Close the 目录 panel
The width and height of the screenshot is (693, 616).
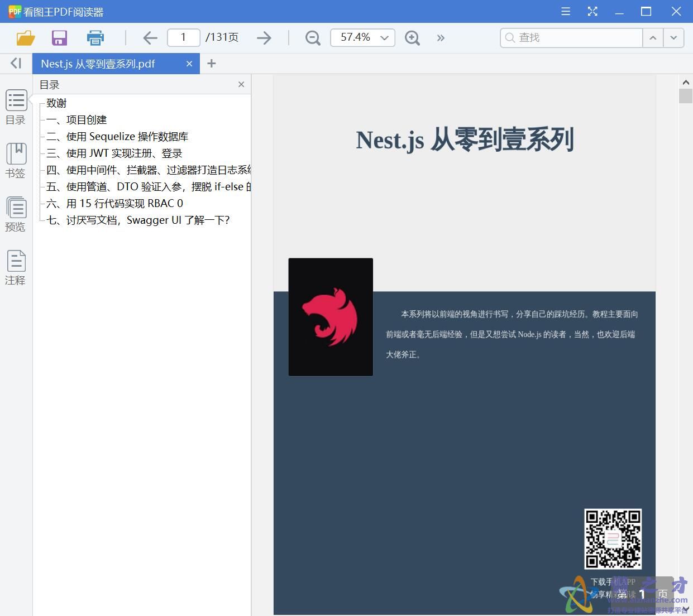pos(241,84)
